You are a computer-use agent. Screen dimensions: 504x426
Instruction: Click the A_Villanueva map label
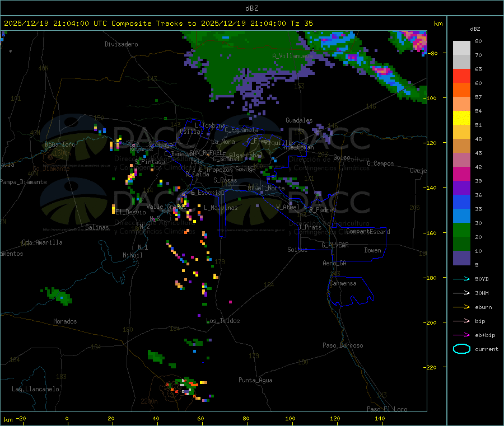coord(292,56)
